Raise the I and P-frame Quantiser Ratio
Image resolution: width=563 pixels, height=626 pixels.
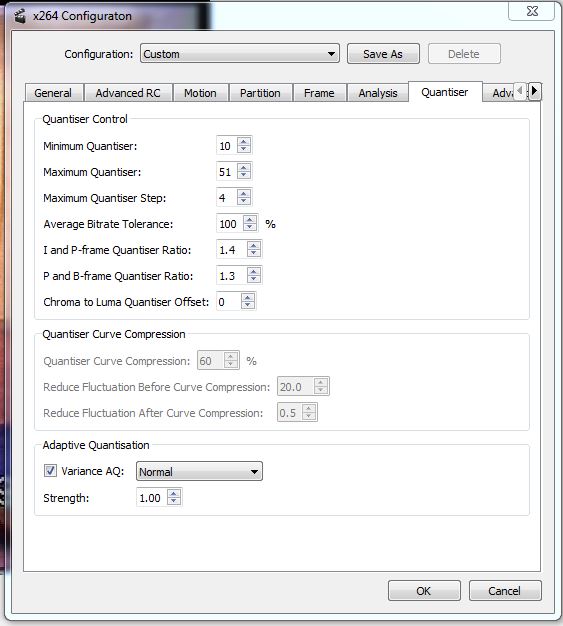coord(254,245)
